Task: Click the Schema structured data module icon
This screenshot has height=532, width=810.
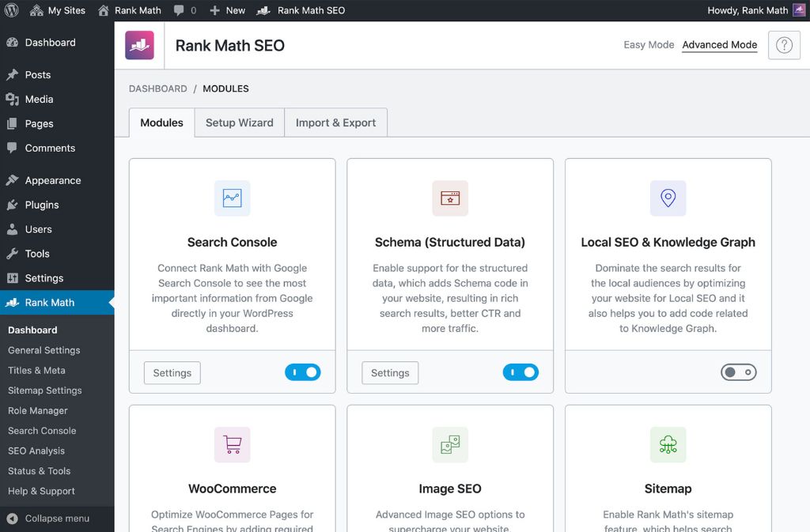Action: point(450,198)
